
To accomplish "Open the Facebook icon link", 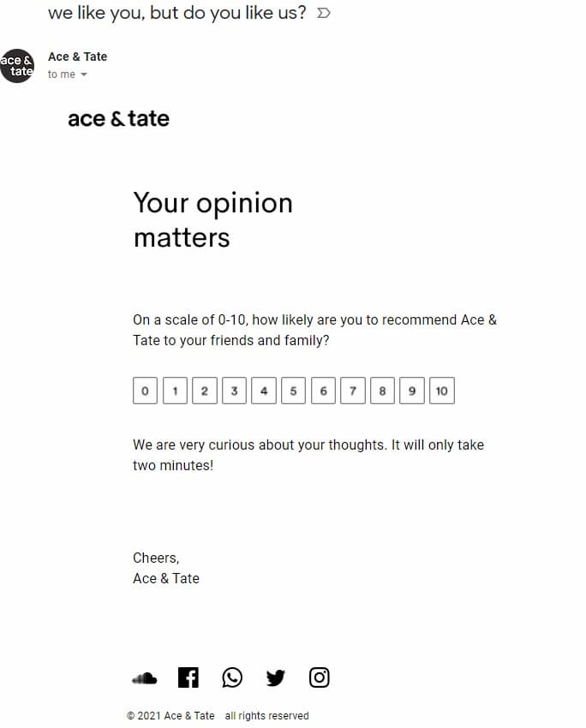I will pyautogui.click(x=188, y=677).
